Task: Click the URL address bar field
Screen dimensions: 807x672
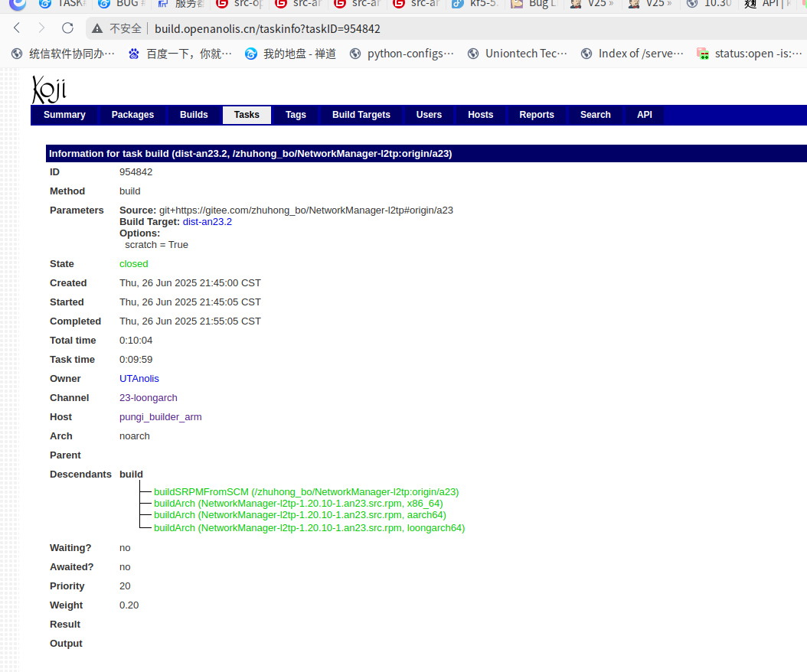Action: tap(459, 29)
